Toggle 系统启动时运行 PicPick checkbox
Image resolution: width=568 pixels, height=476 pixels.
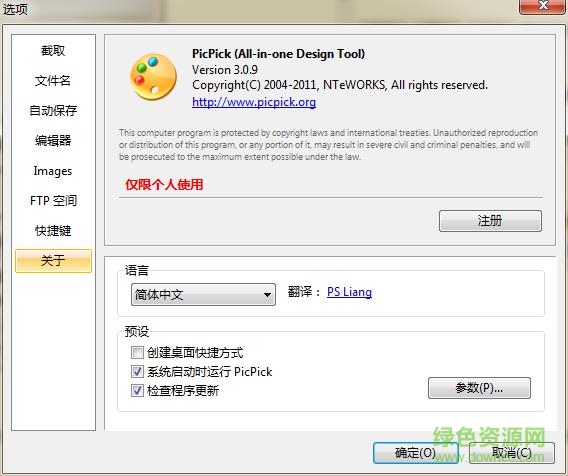click(x=137, y=371)
